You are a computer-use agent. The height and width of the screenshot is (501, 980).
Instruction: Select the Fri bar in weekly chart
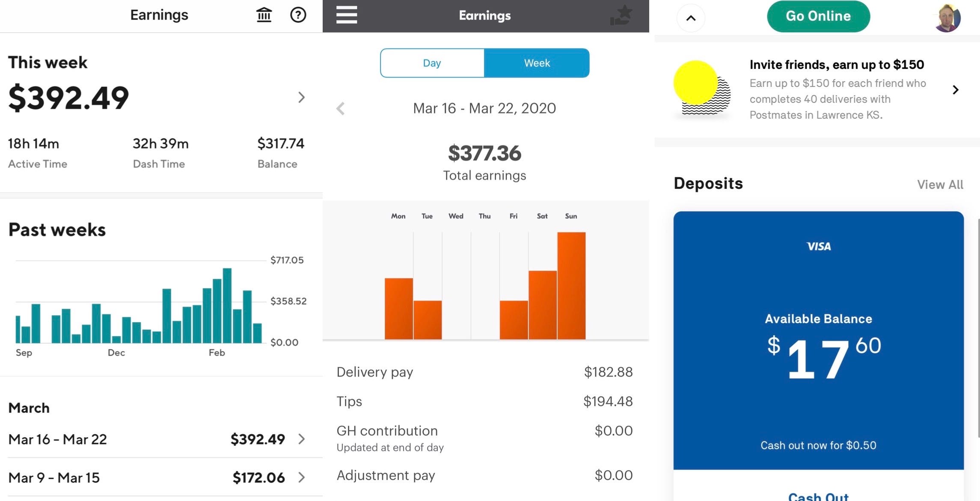point(514,320)
